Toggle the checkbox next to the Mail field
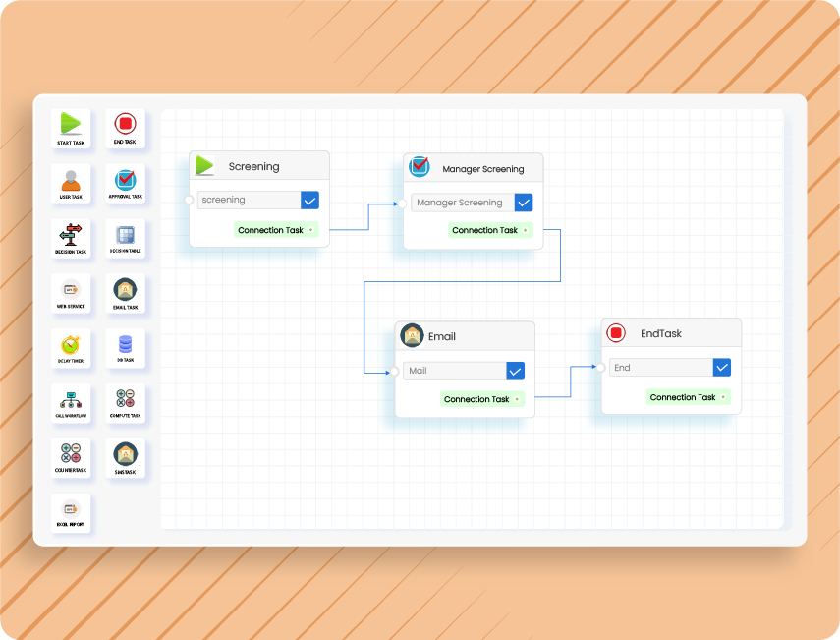 (514, 371)
